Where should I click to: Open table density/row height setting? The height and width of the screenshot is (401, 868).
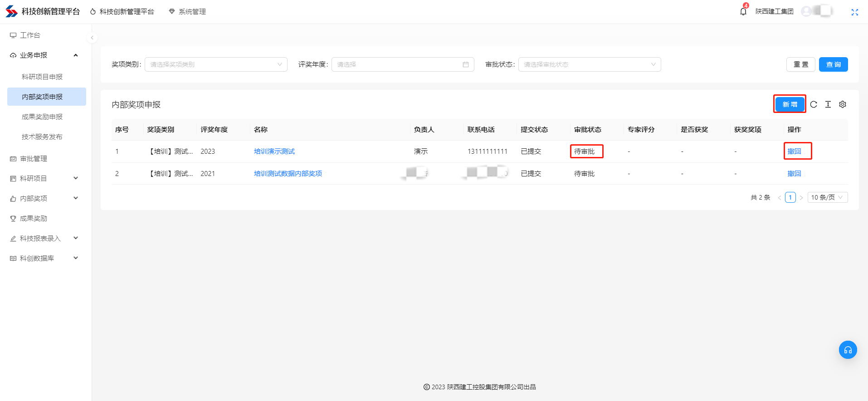tap(828, 104)
